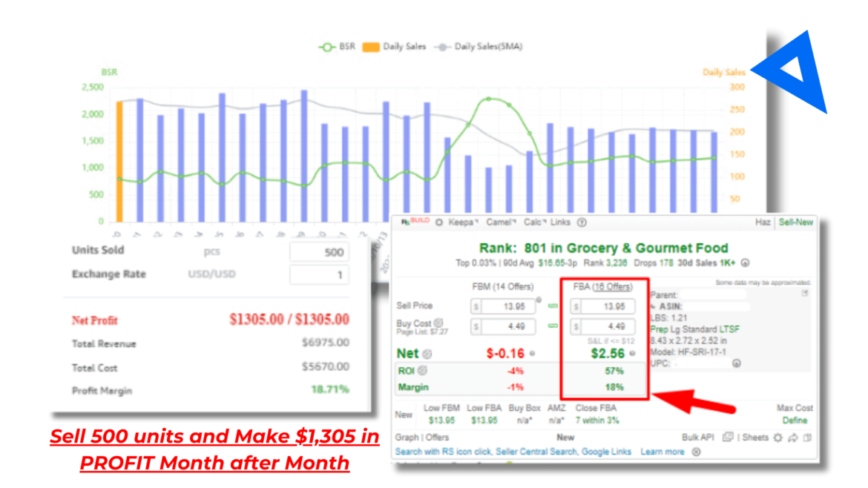Click the info icon beside Buy Cost
Viewport: 868px width, 488px height.
438,323
